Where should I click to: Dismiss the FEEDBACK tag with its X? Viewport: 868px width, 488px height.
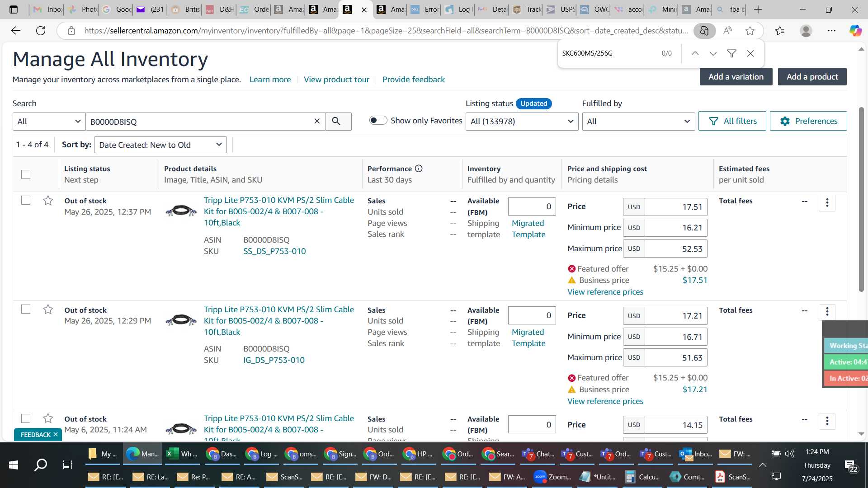[x=56, y=434]
